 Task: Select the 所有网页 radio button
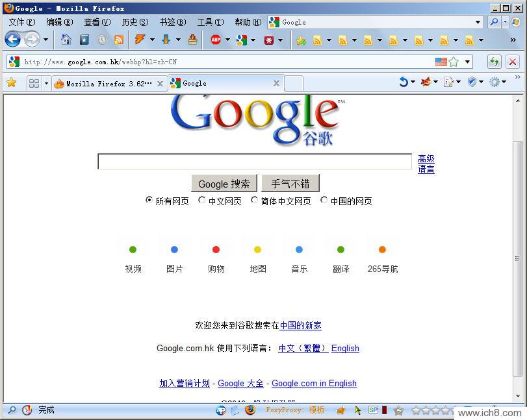[149, 200]
